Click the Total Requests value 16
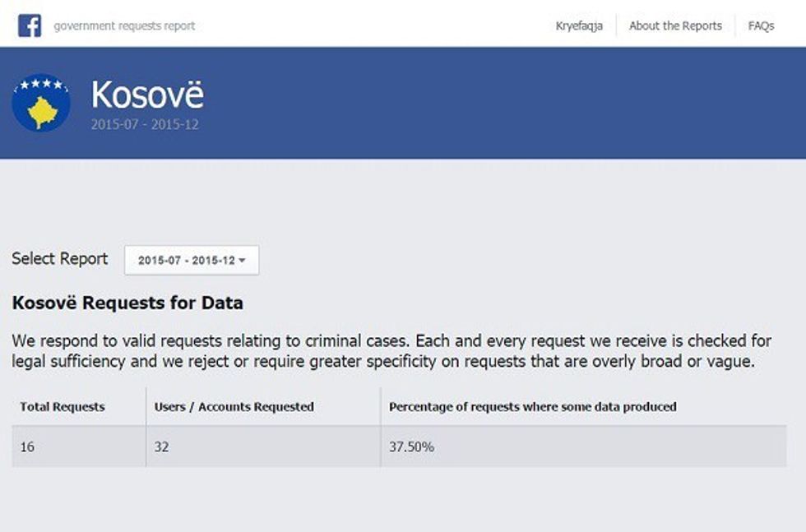The width and height of the screenshot is (806, 532). coord(28,447)
